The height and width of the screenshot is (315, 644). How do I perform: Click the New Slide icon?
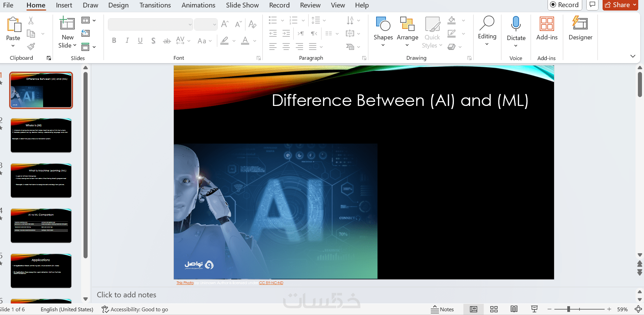pyautogui.click(x=67, y=23)
